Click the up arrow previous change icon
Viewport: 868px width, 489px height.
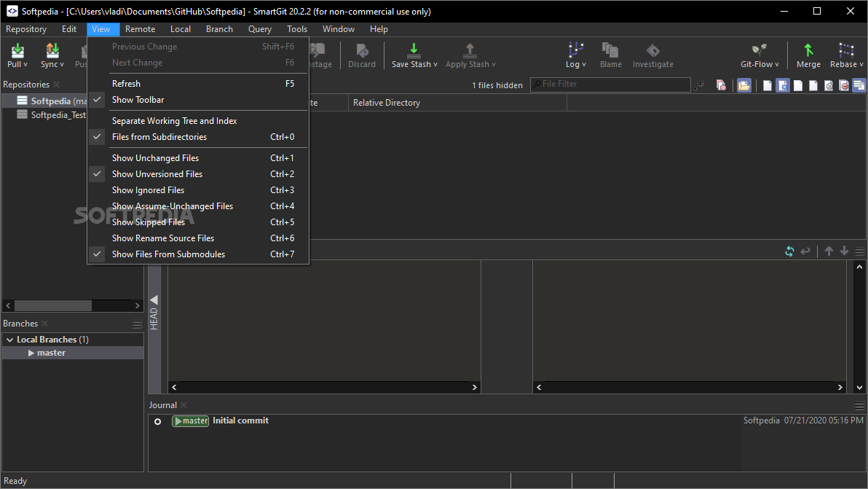tap(829, 251)
